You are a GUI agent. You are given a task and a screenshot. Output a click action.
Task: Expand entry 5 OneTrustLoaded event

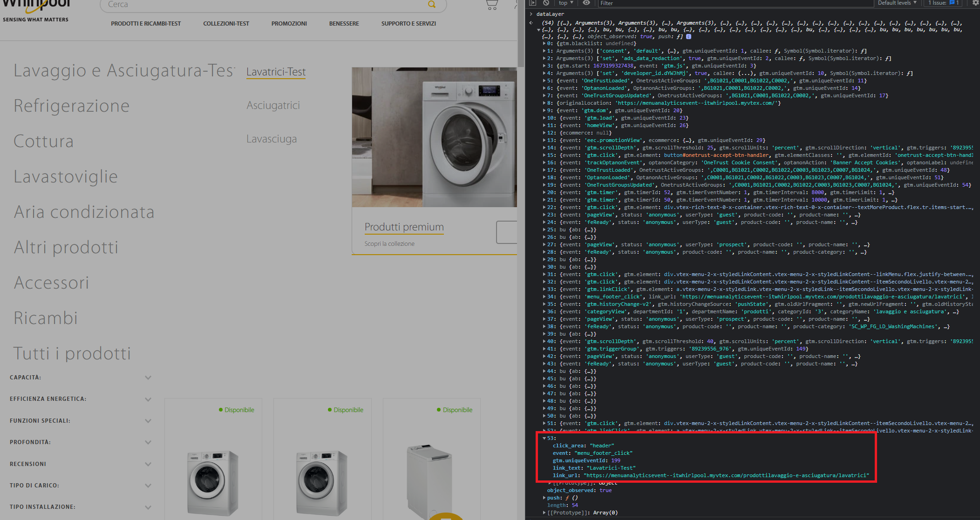(x=544, y=81)
